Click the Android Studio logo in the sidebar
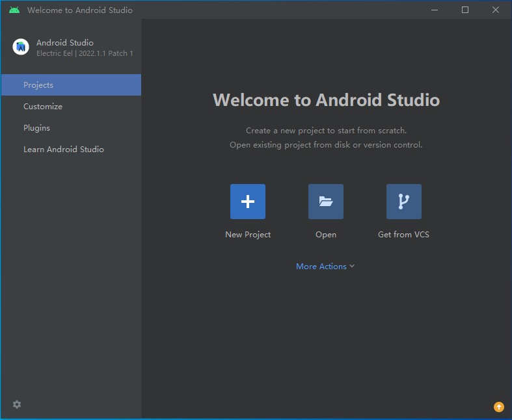The image size is (512, 420). [21, 47]
